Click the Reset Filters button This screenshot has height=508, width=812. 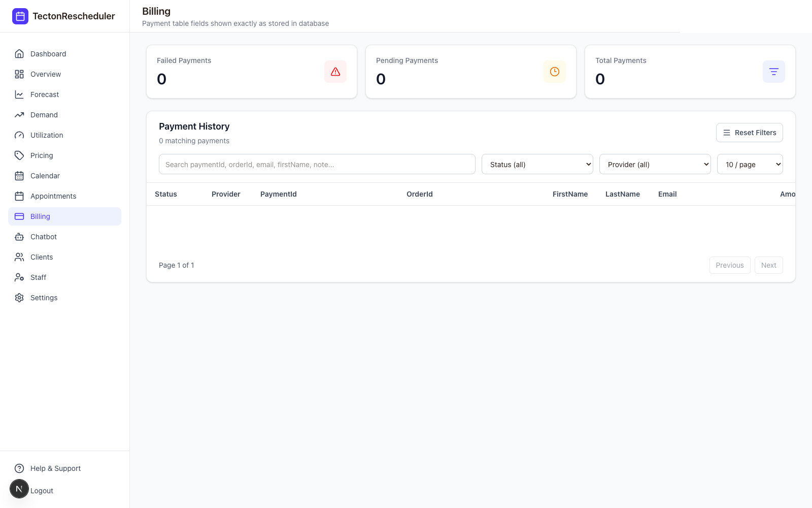coord(750,133)
